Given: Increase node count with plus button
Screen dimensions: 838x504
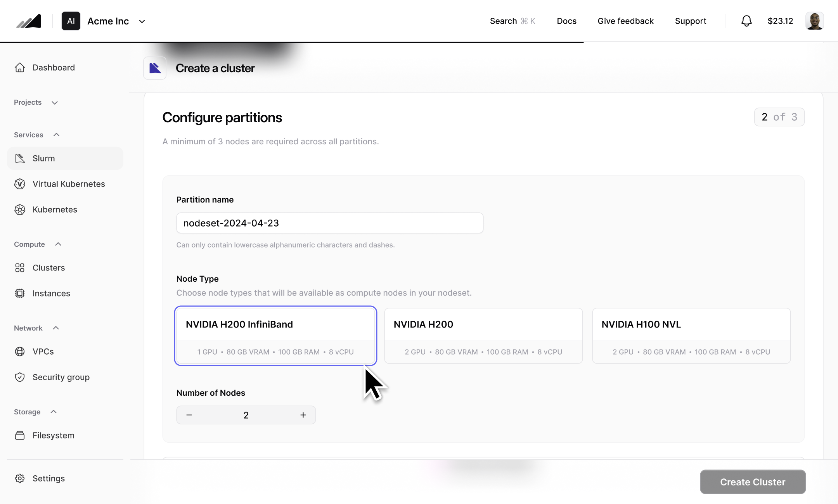Looking at the screenshot, I should [303, 415].
